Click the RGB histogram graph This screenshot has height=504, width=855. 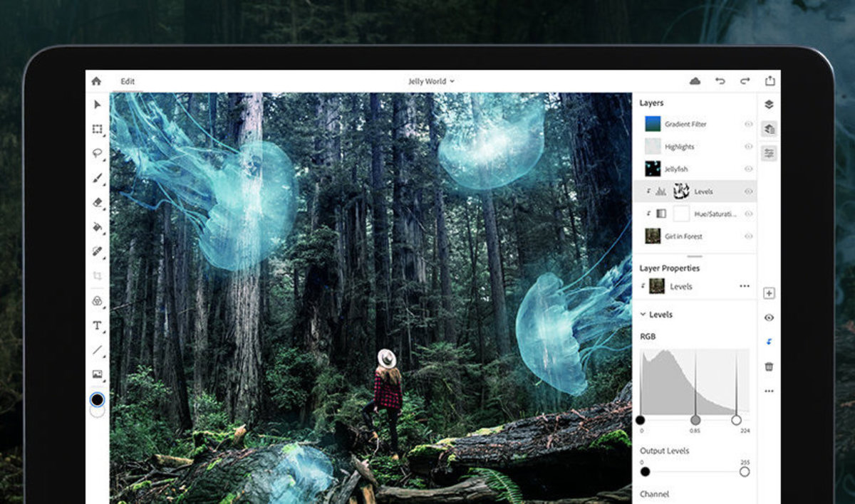(695, 382)
